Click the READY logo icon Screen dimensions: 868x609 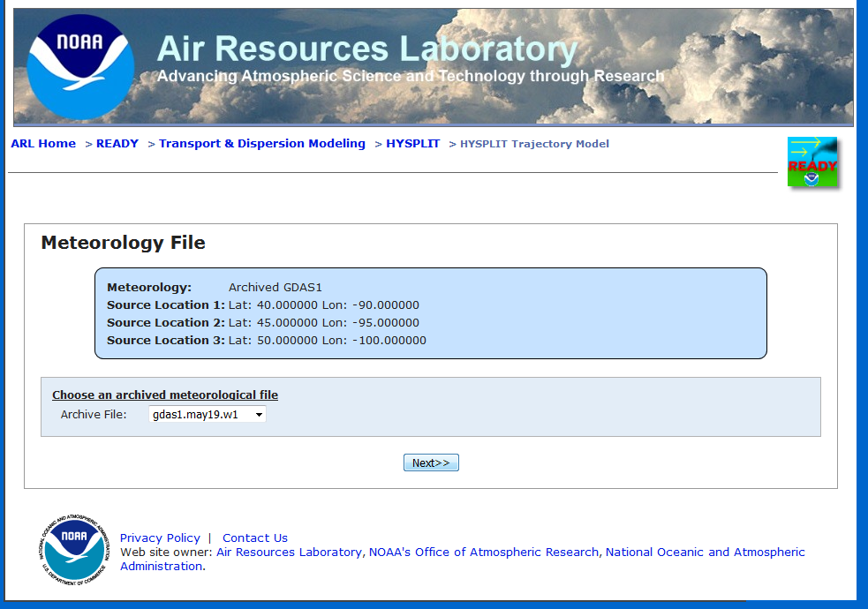(812, 162)
